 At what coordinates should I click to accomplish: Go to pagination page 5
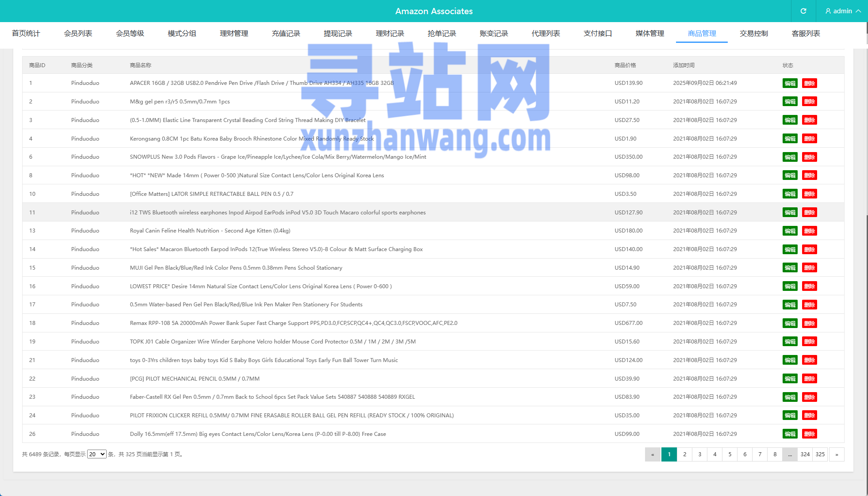tap(730, 454)
